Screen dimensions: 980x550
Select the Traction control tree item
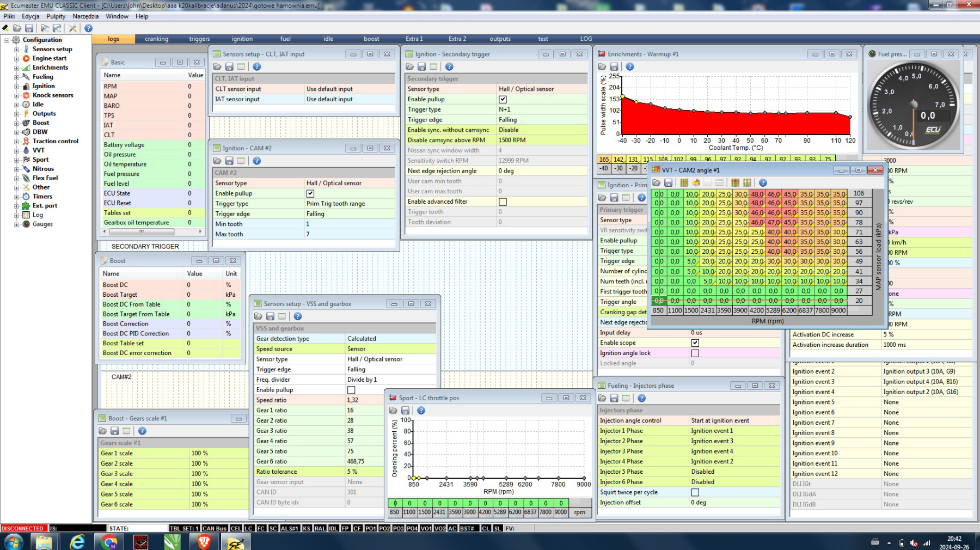[55, 141]
